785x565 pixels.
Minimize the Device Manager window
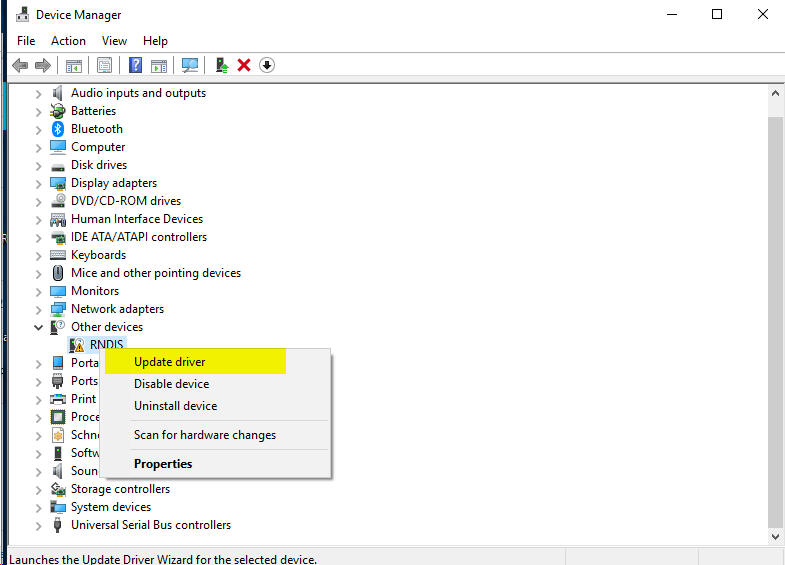click(672, 14)
